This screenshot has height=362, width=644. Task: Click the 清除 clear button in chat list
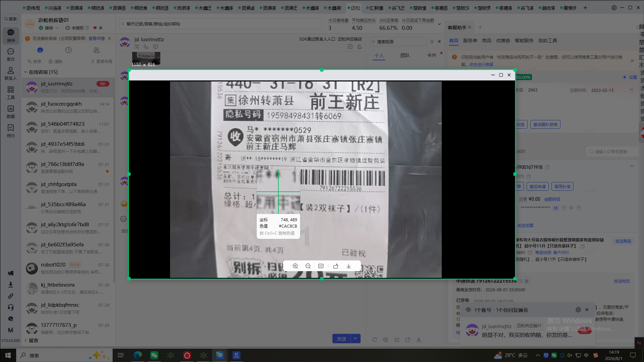pos(55,62)
